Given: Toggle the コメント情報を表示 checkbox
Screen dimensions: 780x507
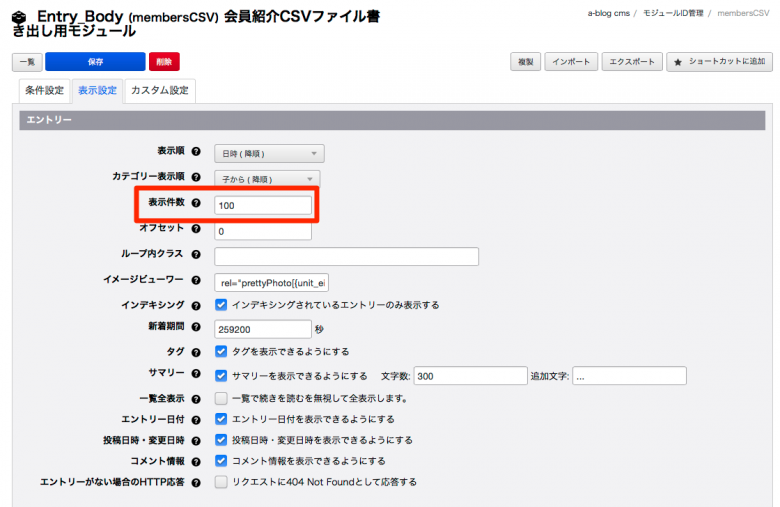Looking at the screenshot, I should point(221,461).
